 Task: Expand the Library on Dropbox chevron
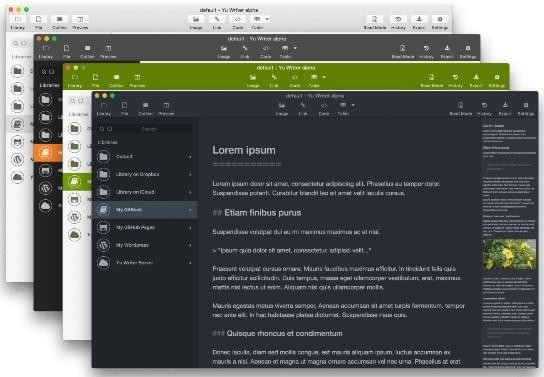pos(190,174)
